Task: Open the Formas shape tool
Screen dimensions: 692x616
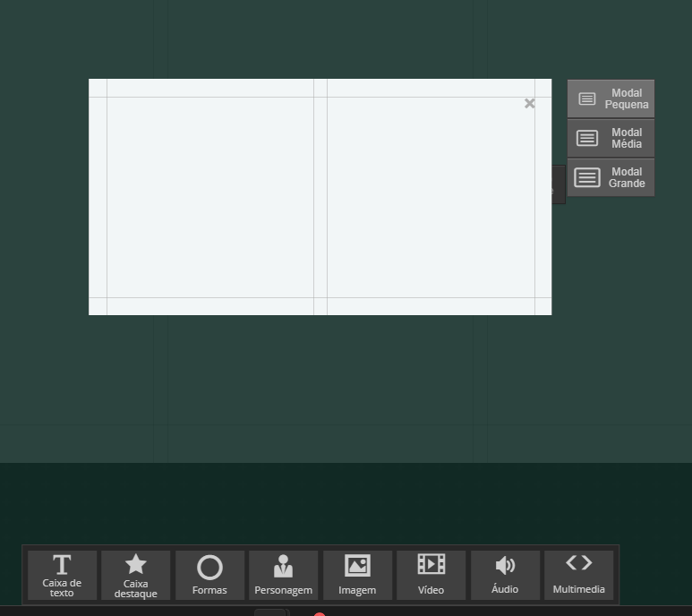Action: [x=209, y=575]
